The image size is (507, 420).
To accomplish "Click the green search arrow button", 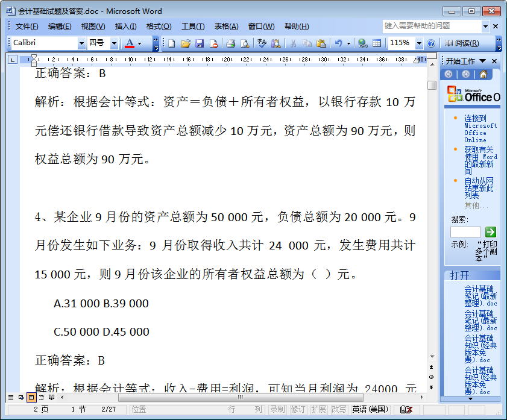I will coord(491,232).
